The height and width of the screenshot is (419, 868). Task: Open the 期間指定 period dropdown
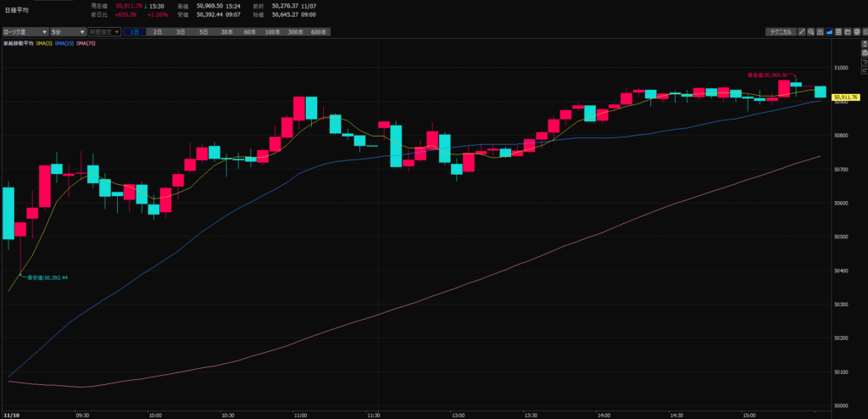pyautogui.click(x=104, y=31)
